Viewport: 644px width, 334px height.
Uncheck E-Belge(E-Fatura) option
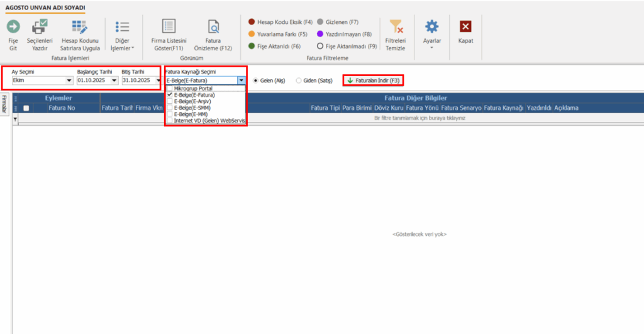click(x=170, y=95)
